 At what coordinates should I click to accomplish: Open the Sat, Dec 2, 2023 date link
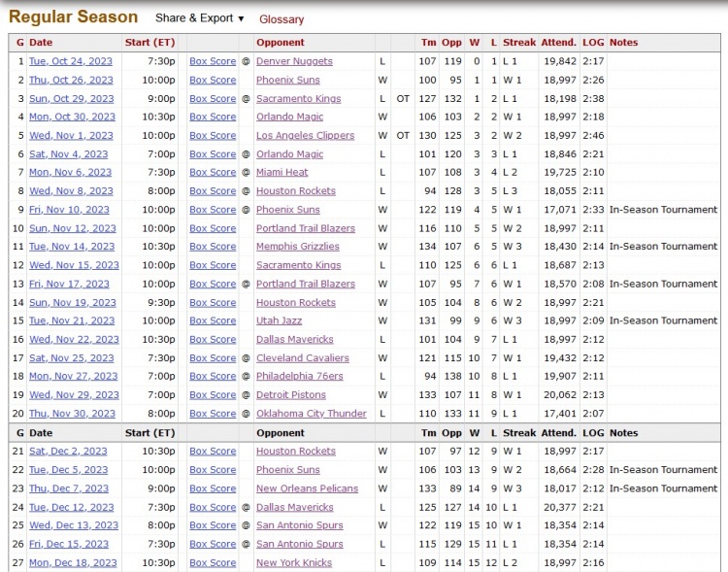[x=68, y=452]
